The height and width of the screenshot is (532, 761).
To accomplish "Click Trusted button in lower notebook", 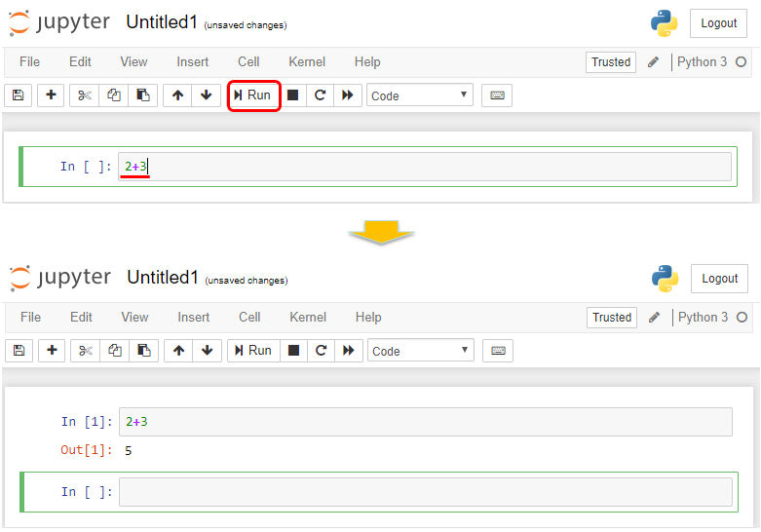I will tap(612, 318).
